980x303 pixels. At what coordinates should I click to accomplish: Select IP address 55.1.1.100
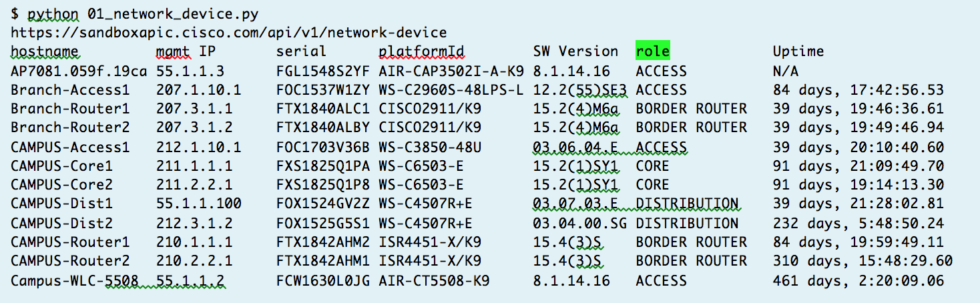[199, 203]
